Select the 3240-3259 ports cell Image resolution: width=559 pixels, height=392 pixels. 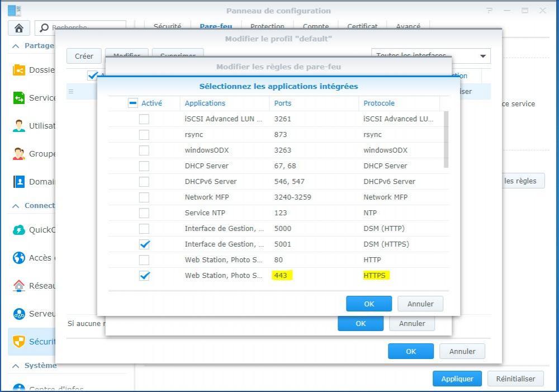click(x=293, y=197)
